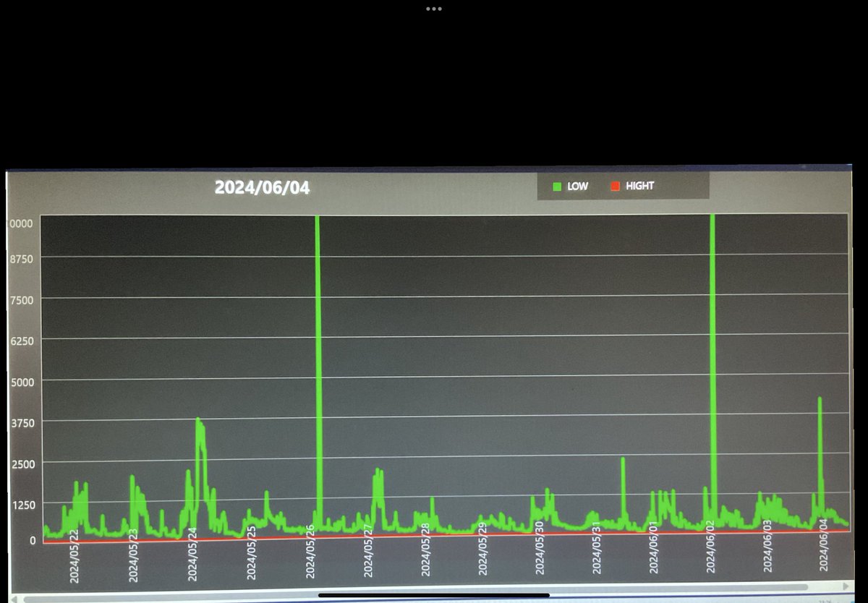
Task: Click the 2024/05/28 x-axis label
Action: pyautogui.click(x=425, y=548)
